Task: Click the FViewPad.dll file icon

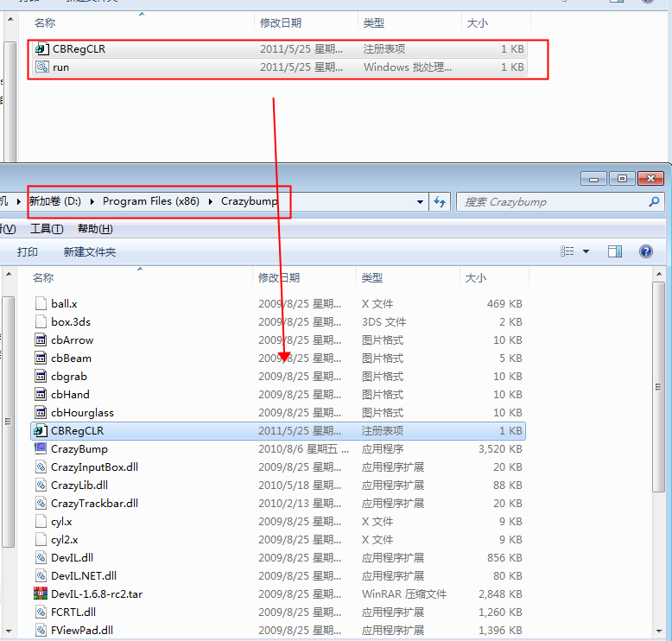Action: pos(41,631)
